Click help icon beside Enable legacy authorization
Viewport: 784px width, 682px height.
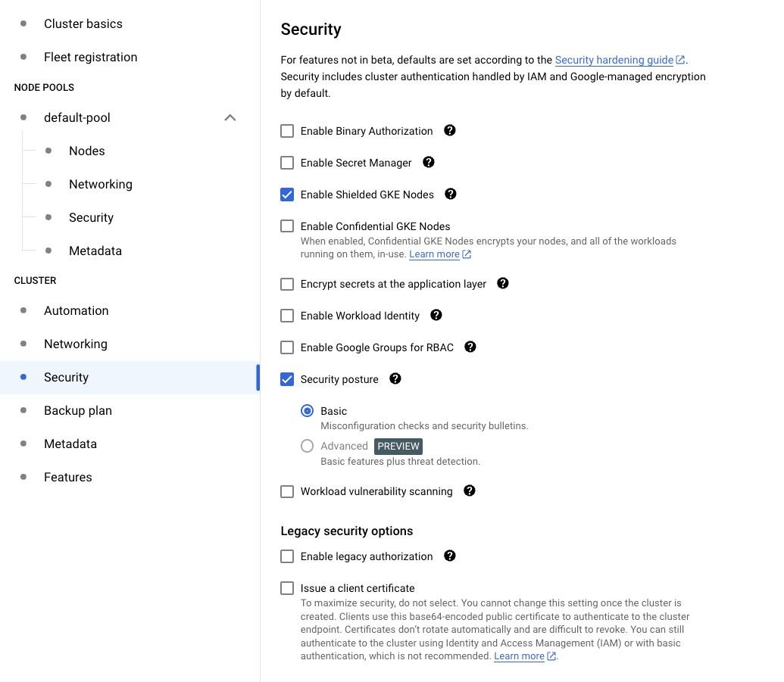pos(449,556)
